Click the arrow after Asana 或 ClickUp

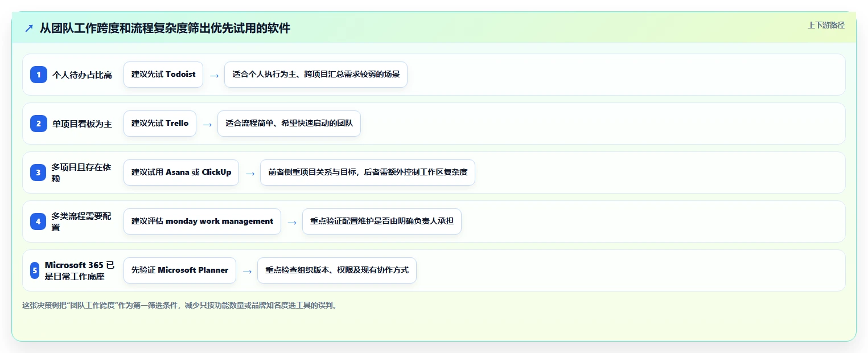click(250, 173)
